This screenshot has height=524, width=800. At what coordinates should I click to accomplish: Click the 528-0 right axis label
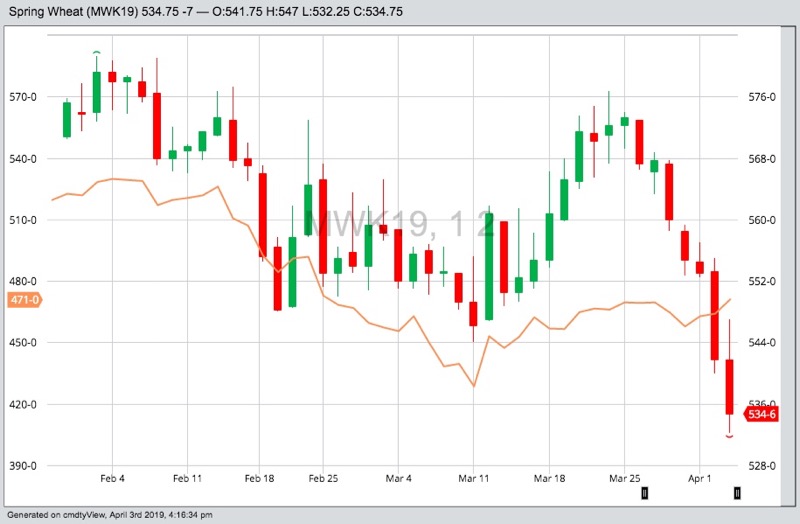point(761,466)
